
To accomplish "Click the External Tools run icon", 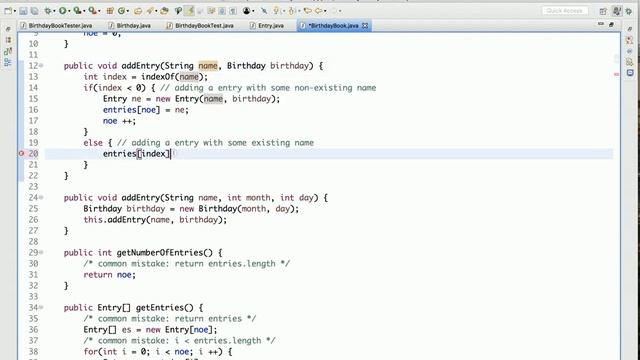I will coord(93,11).
